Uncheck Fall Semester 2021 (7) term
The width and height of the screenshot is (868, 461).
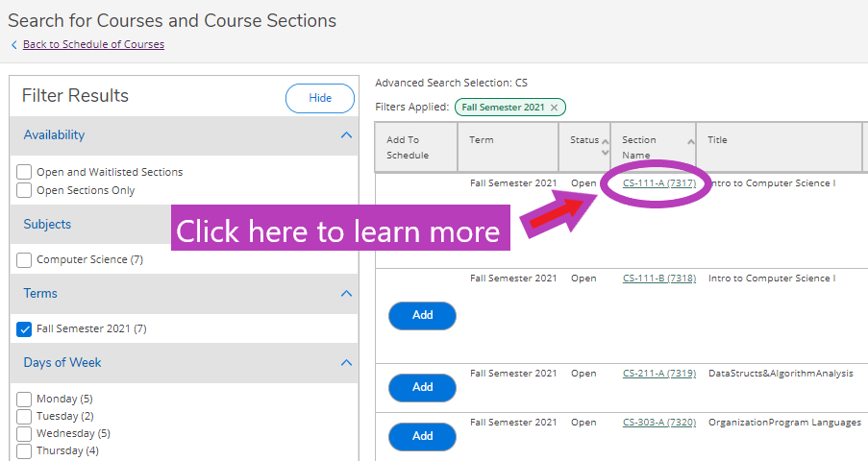point(24,328)
